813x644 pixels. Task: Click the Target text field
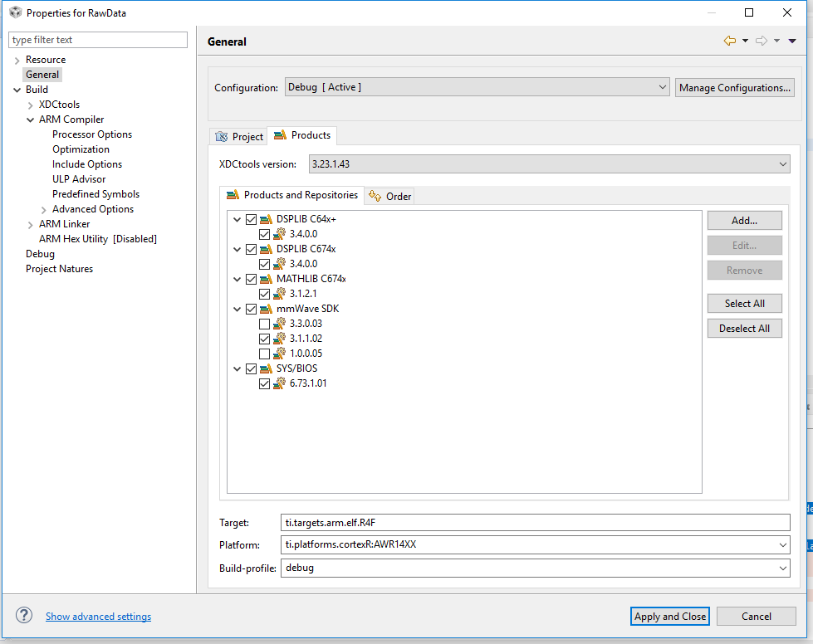[535, 522]
